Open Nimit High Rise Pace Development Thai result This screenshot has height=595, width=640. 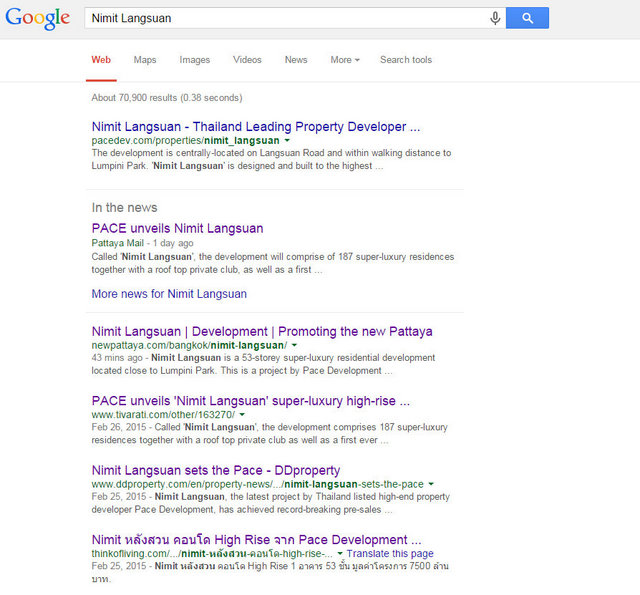tap(256, 539)
